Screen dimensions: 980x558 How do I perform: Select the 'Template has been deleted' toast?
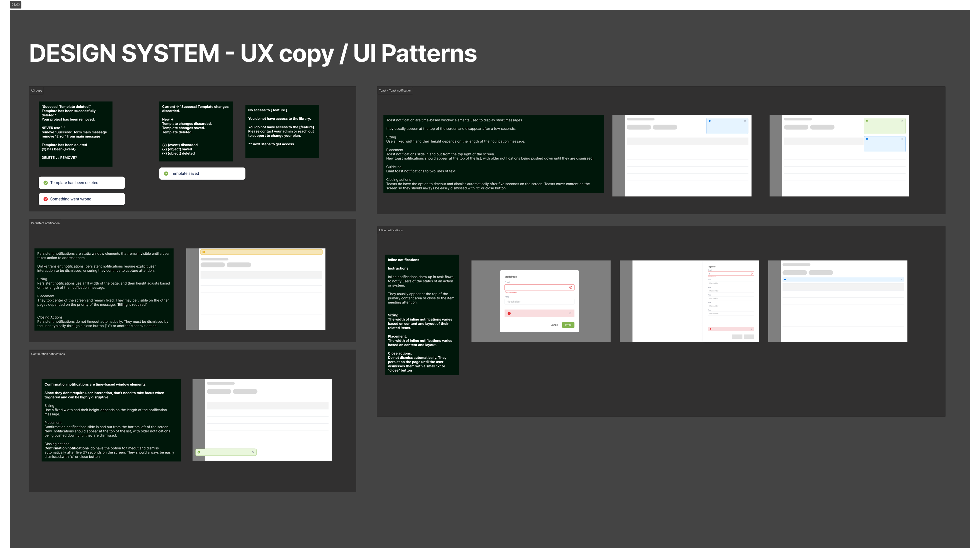(81, 183)
